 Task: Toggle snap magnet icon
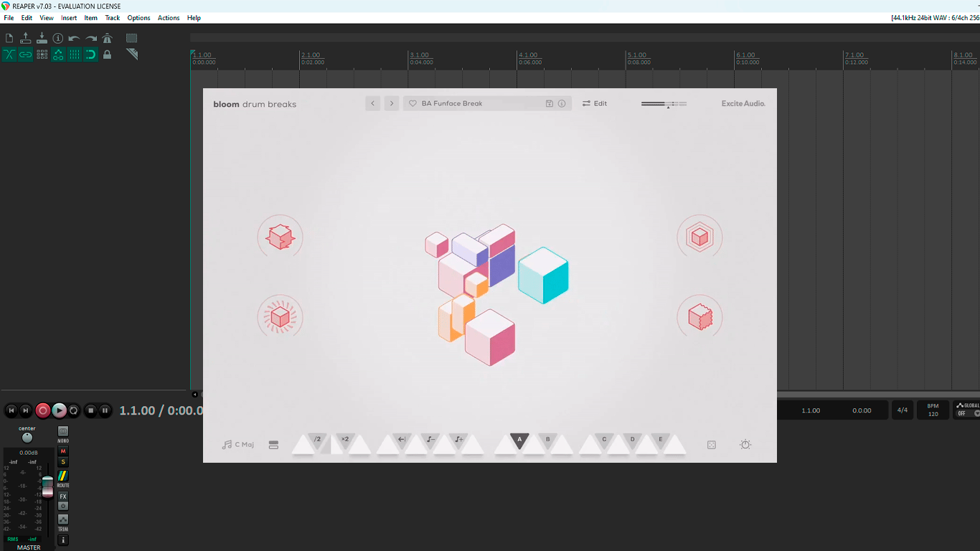(x=91, y=55)
